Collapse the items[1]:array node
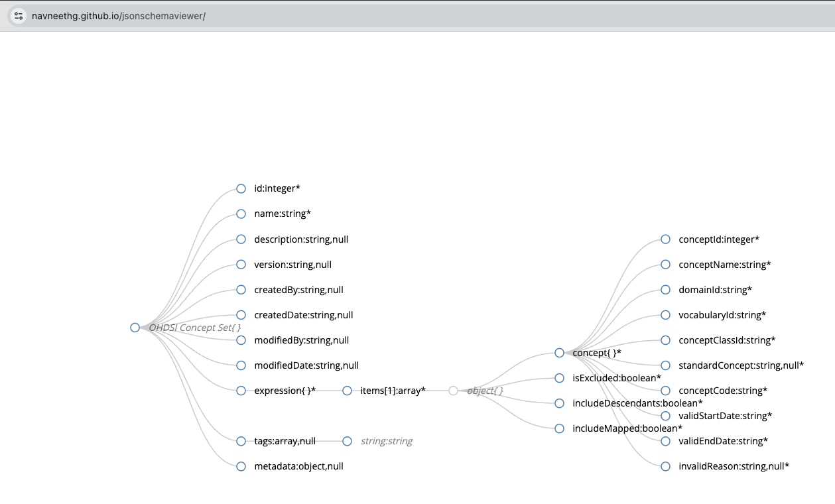This screenshot has height=504, width=835. [348, 391]
